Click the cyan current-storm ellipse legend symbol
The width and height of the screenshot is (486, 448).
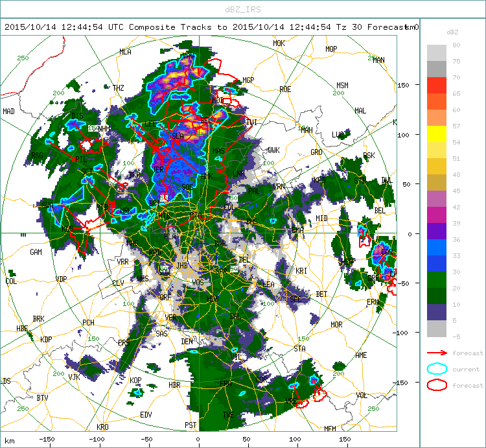(437, 369)
